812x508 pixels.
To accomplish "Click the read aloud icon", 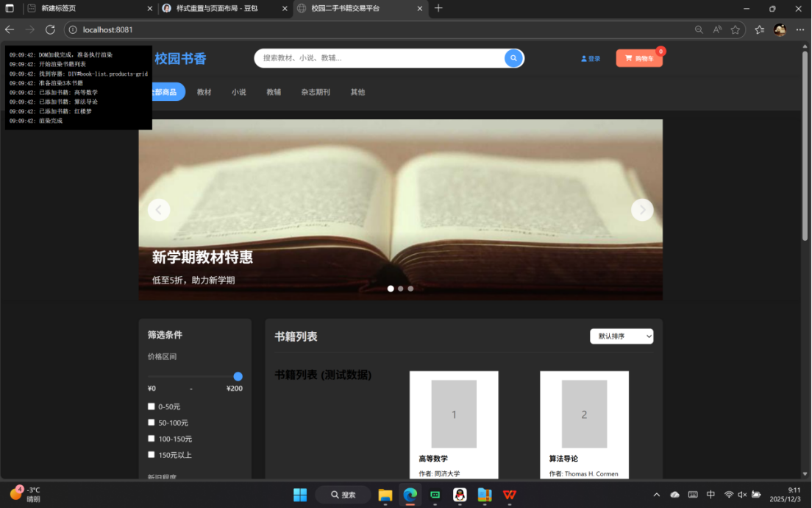I will pos(716,29).
